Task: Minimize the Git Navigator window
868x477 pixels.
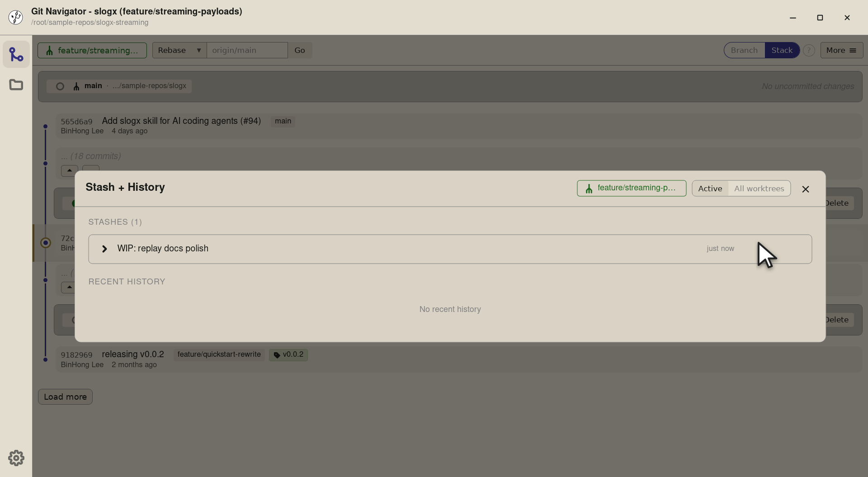Action: 793,18
